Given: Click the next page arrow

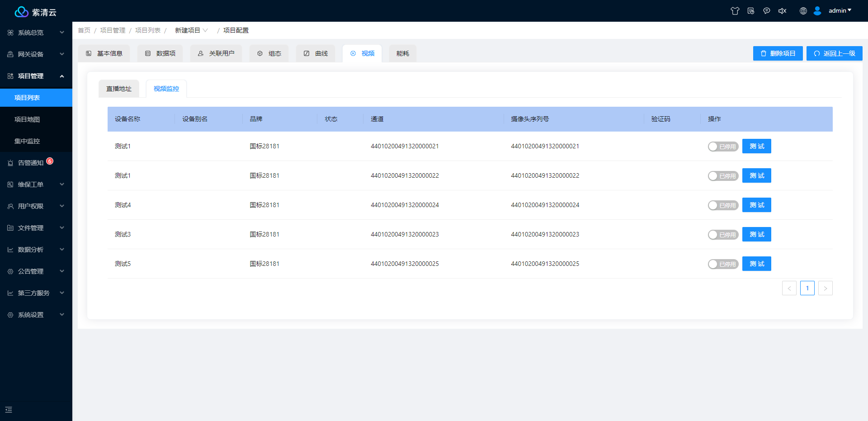Looking at the screenshot, I should [826, 288].
